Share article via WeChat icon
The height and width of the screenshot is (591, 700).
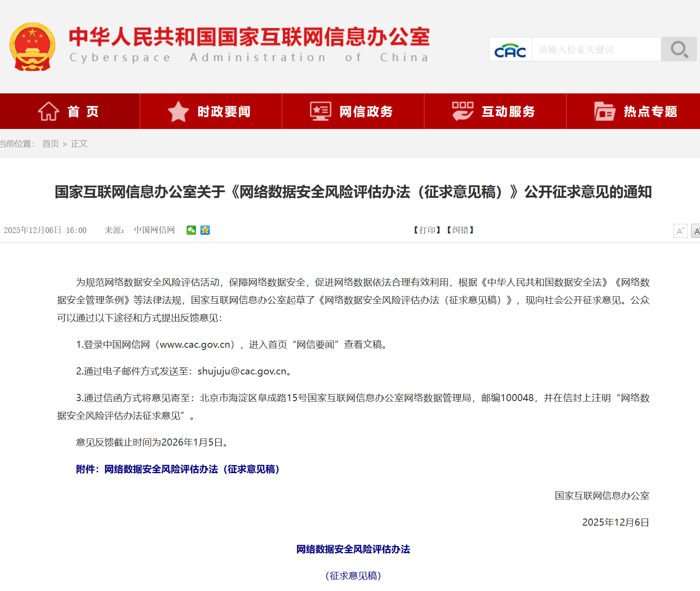point(191,230)
